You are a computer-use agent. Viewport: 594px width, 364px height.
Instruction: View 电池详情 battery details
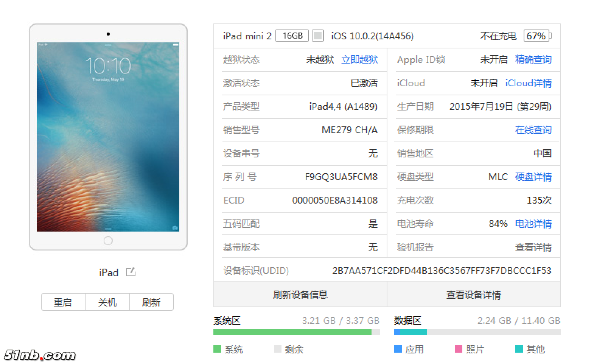click(533, 224)
